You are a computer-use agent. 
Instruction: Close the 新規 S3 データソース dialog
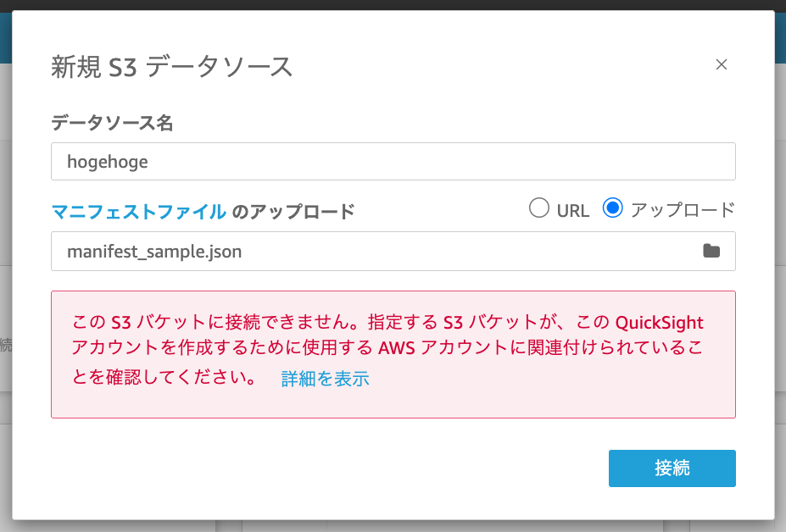point(722,64)
